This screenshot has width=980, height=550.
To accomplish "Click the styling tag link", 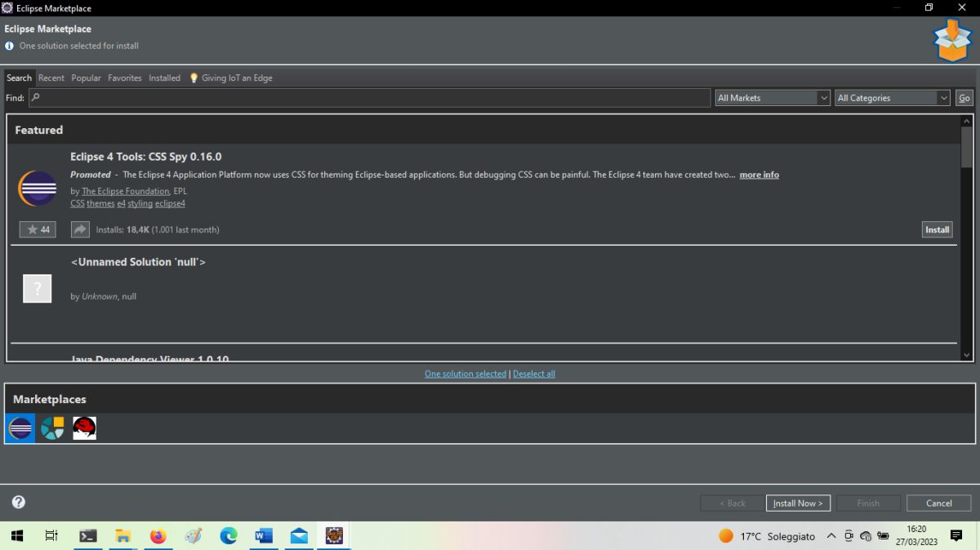I will [x=140, y=203].
